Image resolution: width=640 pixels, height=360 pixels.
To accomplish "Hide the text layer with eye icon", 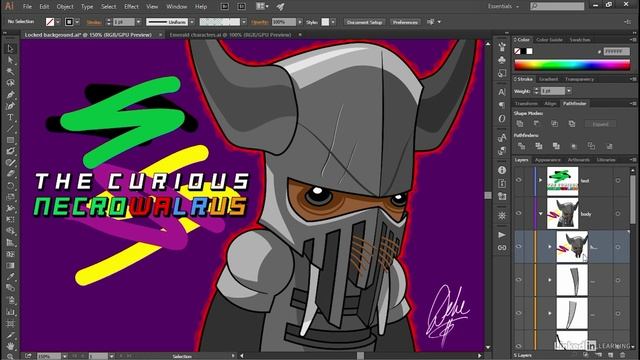I will (x=519, y=180).
